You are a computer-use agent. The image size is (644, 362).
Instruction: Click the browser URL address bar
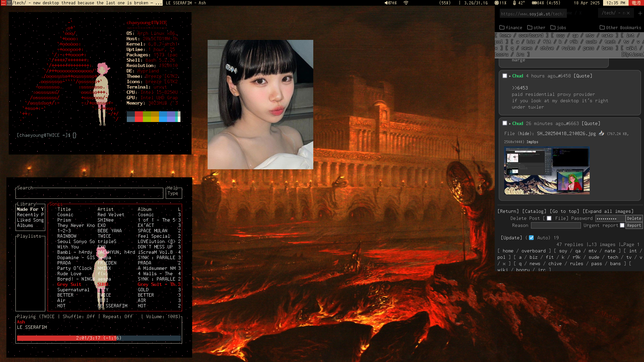click(x=533, y=14)
